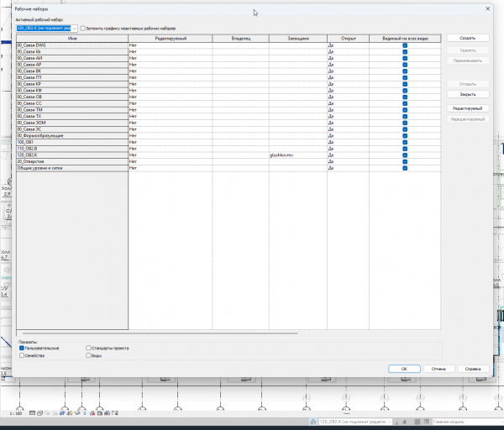The image size is (504, 430).
Task: Select the 100_ОВ1 workset row
Action: pyautogui.click(x=72, y=142)
